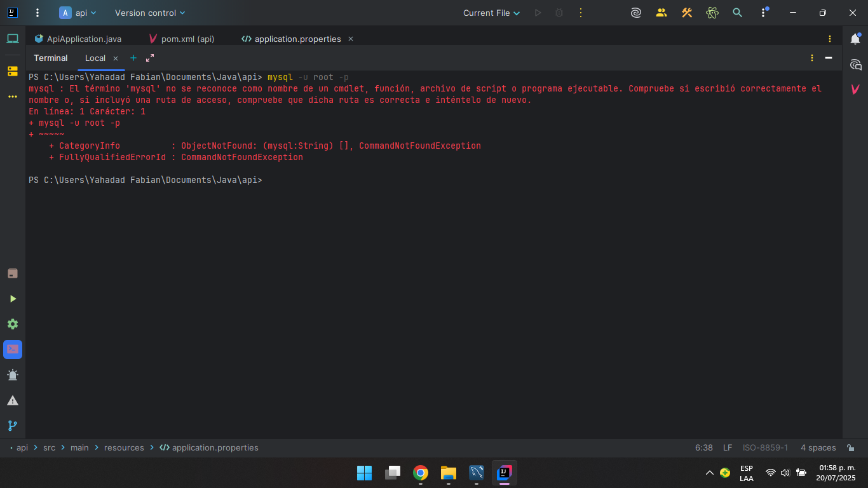868x488 pixels.
Task: Open the yellow Structure tool window icon
Action: [x=13, y=71]
